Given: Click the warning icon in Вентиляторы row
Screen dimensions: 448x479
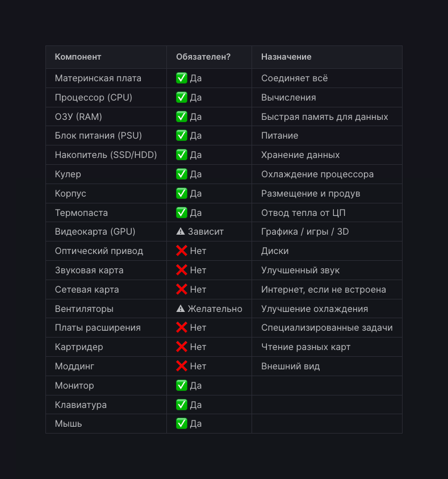Looking at the screenshot, I should click(181, 309).
